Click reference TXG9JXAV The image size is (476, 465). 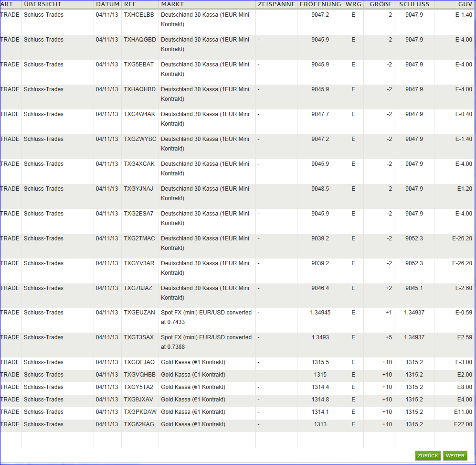[x=138, y=400]
